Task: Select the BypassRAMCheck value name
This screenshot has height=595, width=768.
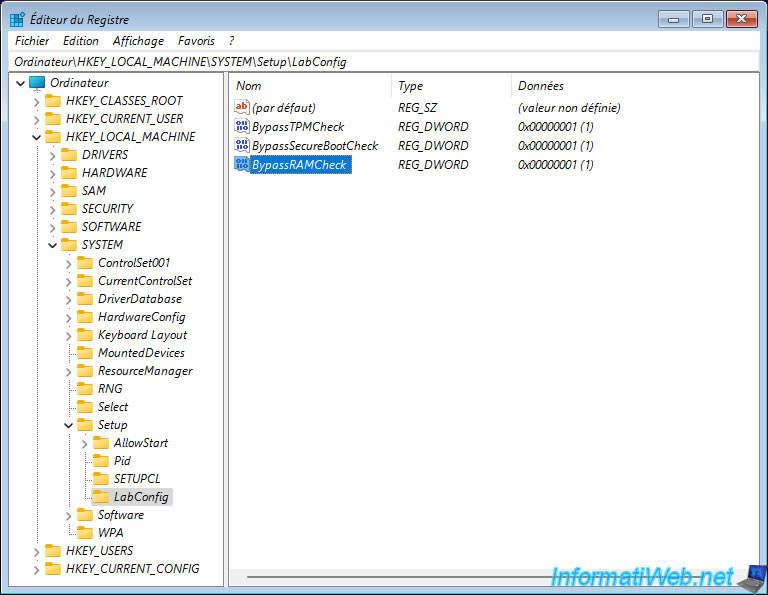Action: point(299,165)
